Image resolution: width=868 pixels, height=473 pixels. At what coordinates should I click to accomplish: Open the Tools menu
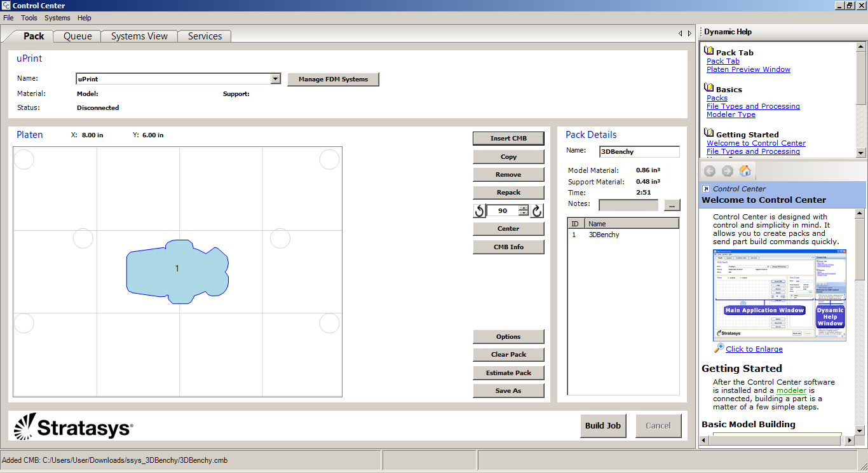[29, 18]
